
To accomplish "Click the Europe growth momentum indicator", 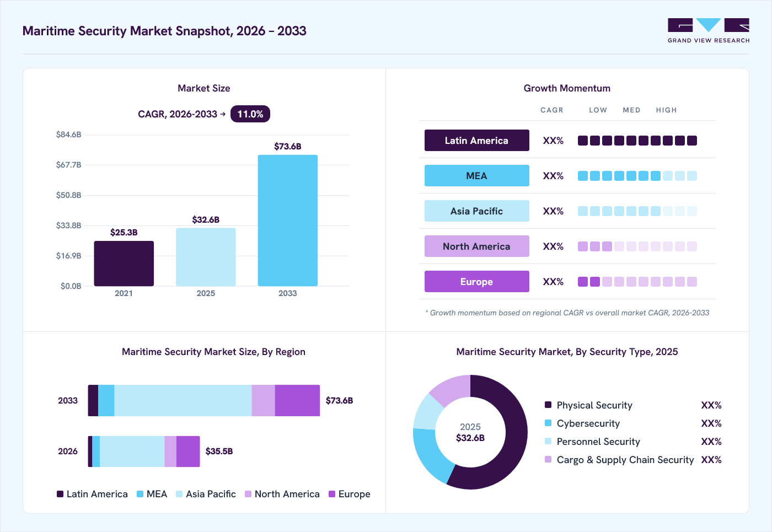I will (x=637, y=282).
